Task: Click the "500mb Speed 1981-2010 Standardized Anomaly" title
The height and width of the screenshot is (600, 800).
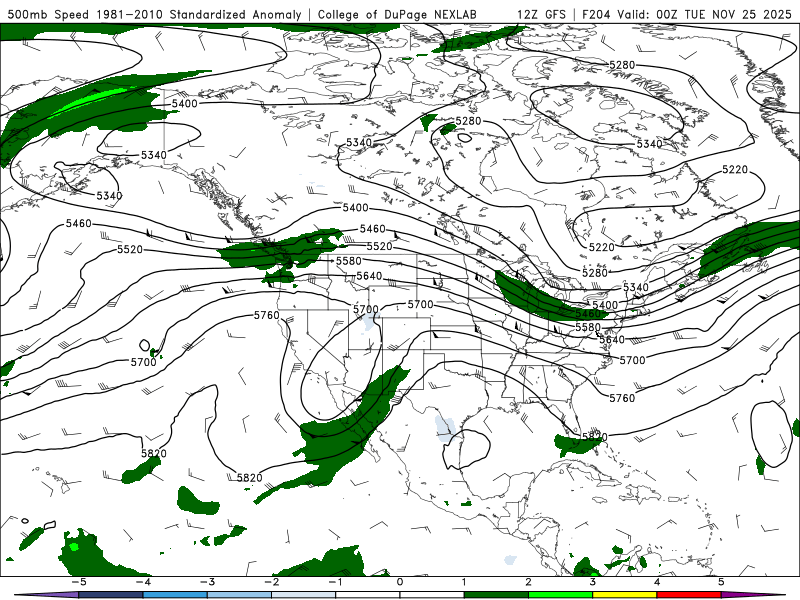Action: pyautogui.click(x=155, y=14)
